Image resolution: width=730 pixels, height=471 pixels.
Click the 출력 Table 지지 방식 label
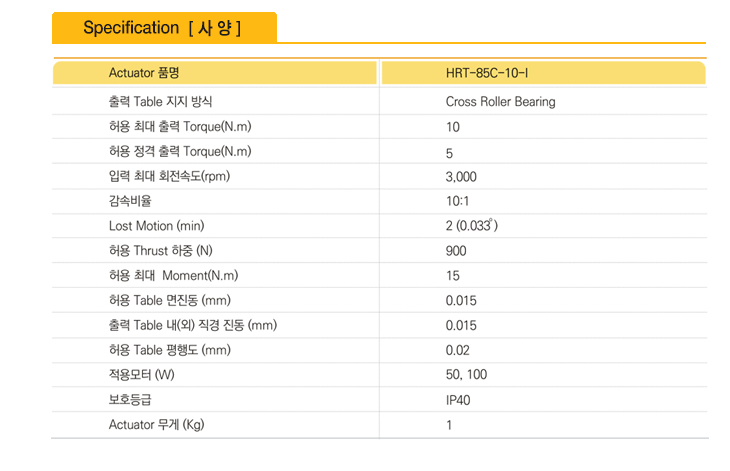161,101
